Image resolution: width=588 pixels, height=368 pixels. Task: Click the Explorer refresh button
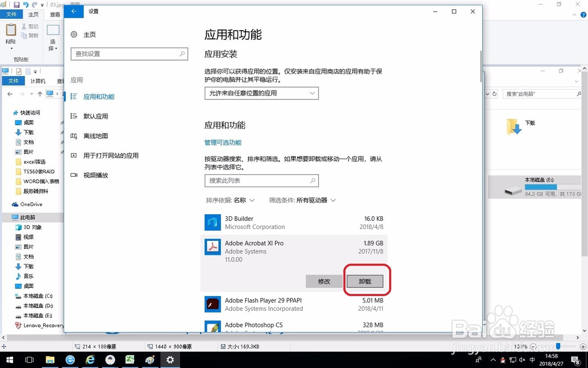(495, 94)
